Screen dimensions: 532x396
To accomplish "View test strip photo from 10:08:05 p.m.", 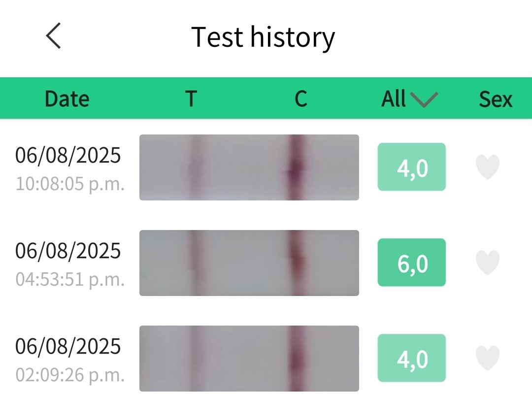I will click(x=249, y=167).
